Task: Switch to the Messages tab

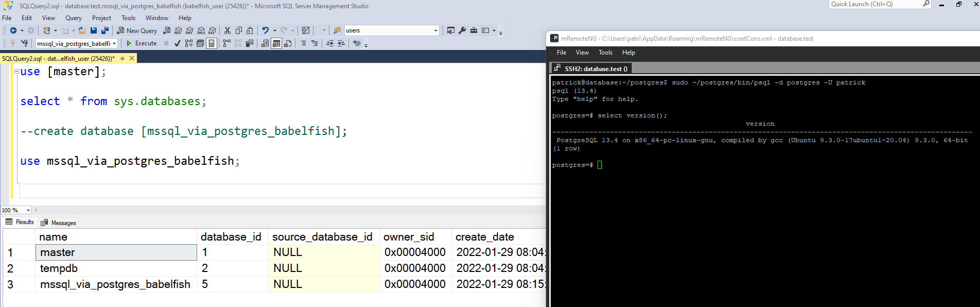Action: coord(58,223)
